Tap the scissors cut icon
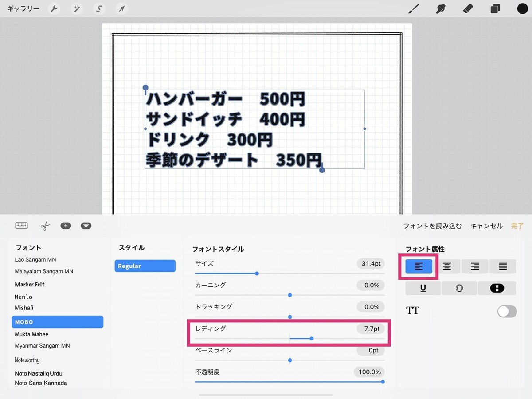532x399 pixels. pyautogui.click(x=45, y=226)
